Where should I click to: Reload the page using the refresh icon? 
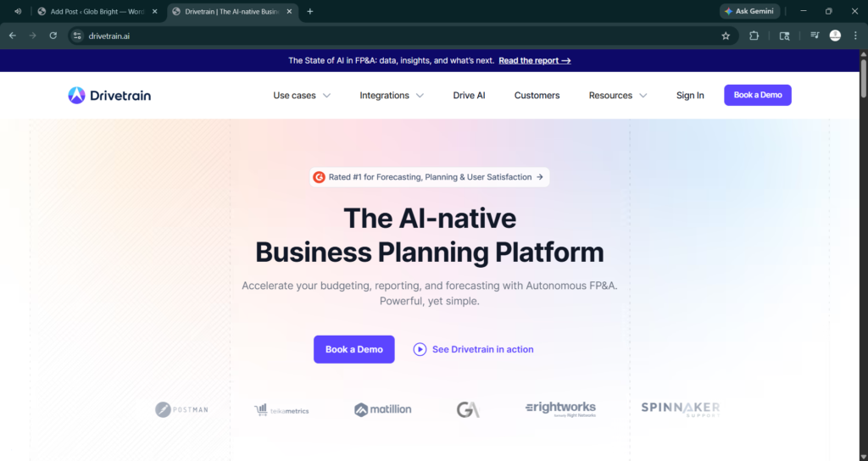[53, 36]
